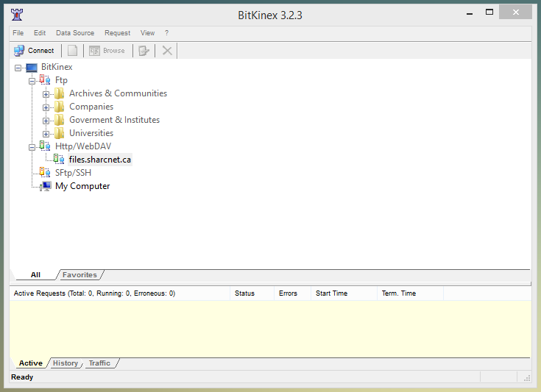Screen dimensions: 541x392
Task: Click the edit properties toolbar icon
Action: [144, 51]
